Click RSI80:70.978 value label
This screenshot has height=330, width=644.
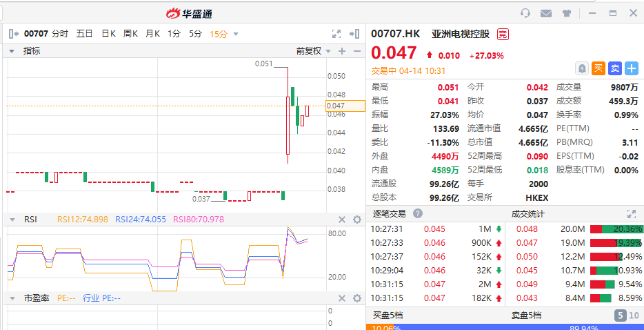click(199, 220)
